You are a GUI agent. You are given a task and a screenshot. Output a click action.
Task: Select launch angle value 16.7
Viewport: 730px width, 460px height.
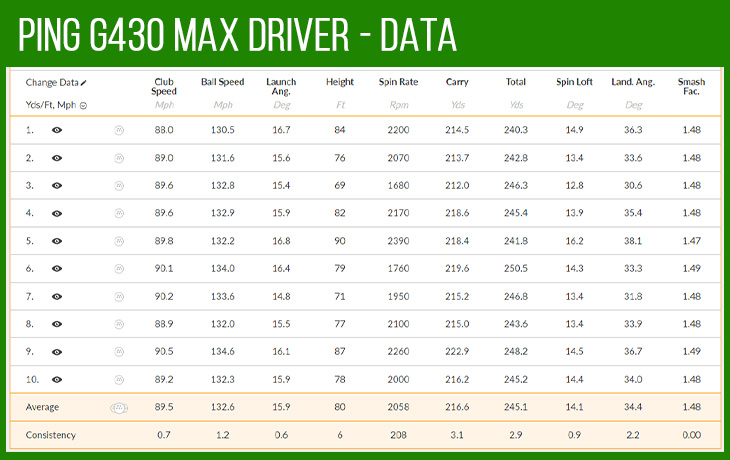[281, 130]
